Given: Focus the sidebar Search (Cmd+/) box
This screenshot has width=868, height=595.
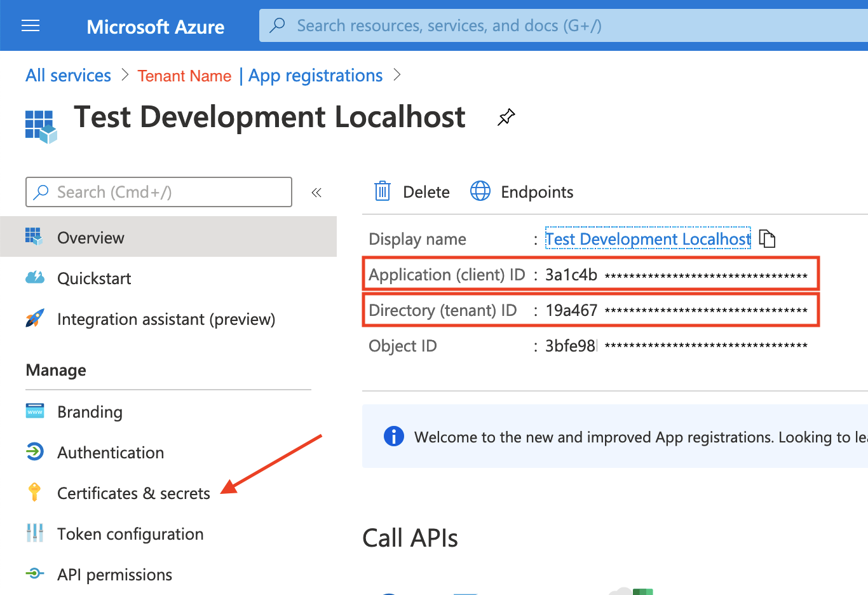Looking at the screenshot, I should [159, 192].
